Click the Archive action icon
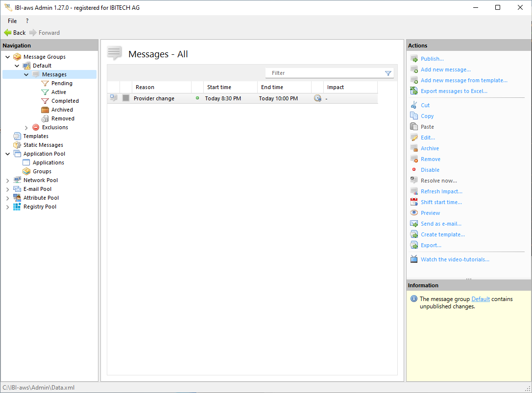The image size is (532, 393). pos(414,148)
